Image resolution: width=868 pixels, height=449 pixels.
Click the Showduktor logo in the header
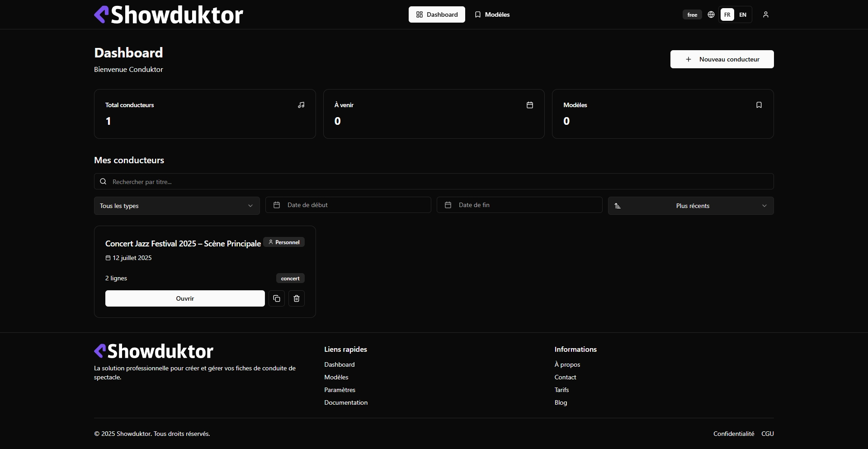tap(169, 14)
